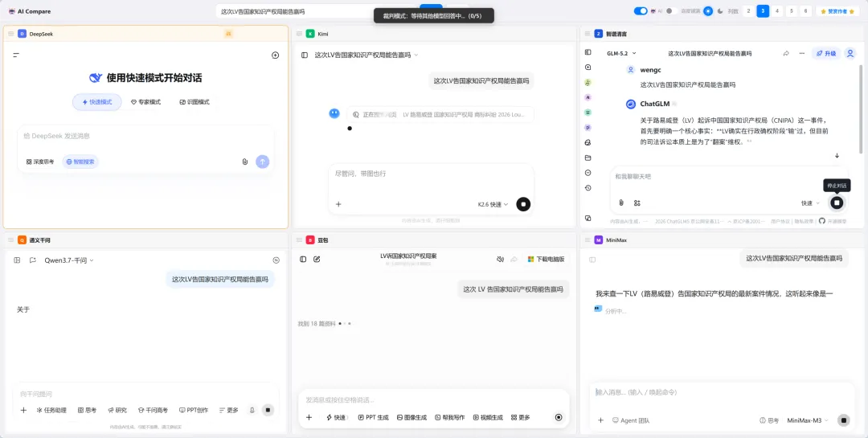Start new chat in Zhipu sidebar
The width and height of the screenshot is (868, 438).
click(x=588, y=67)
